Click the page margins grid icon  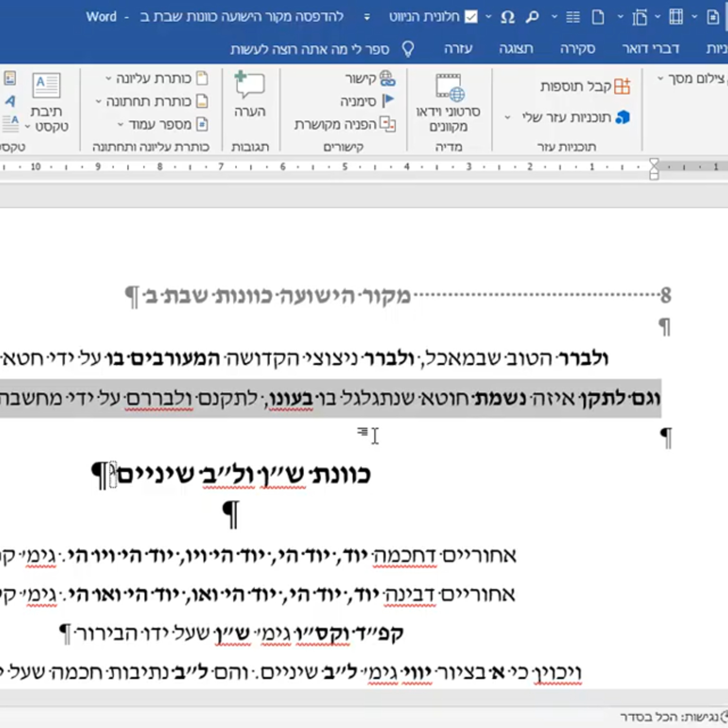click(676, 17)
